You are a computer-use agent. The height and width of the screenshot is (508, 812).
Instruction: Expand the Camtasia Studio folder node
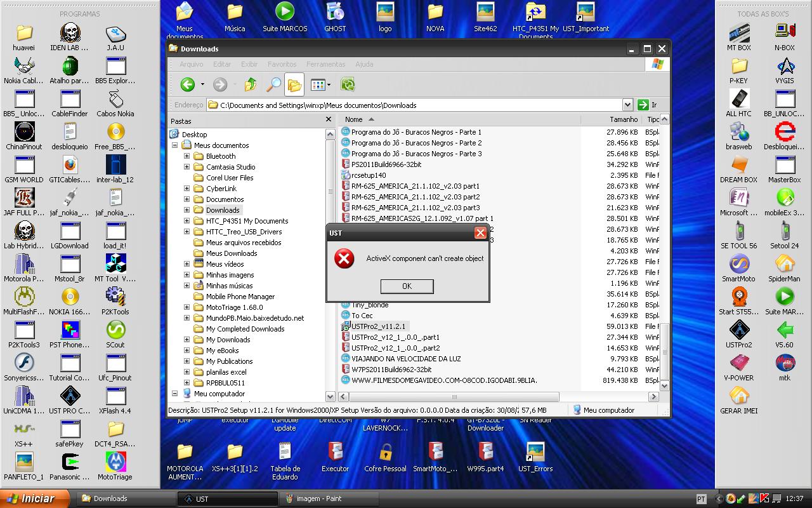pyautogui.click(x=187, y=167)
